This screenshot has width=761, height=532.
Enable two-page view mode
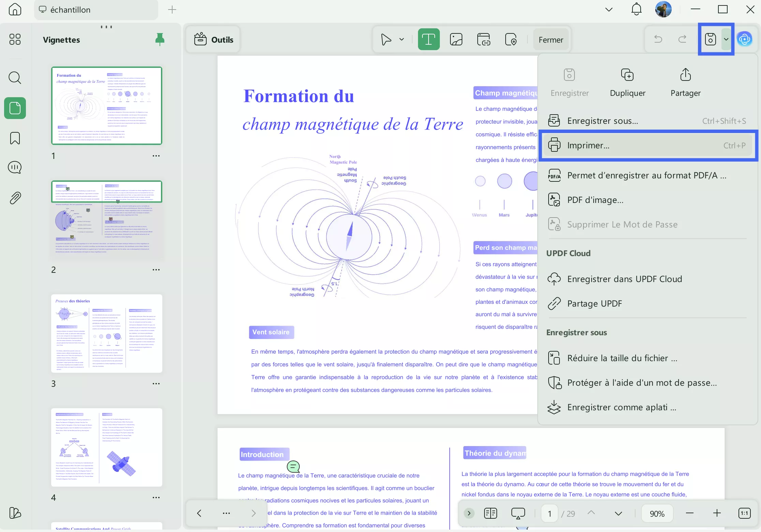click(490, 513)
